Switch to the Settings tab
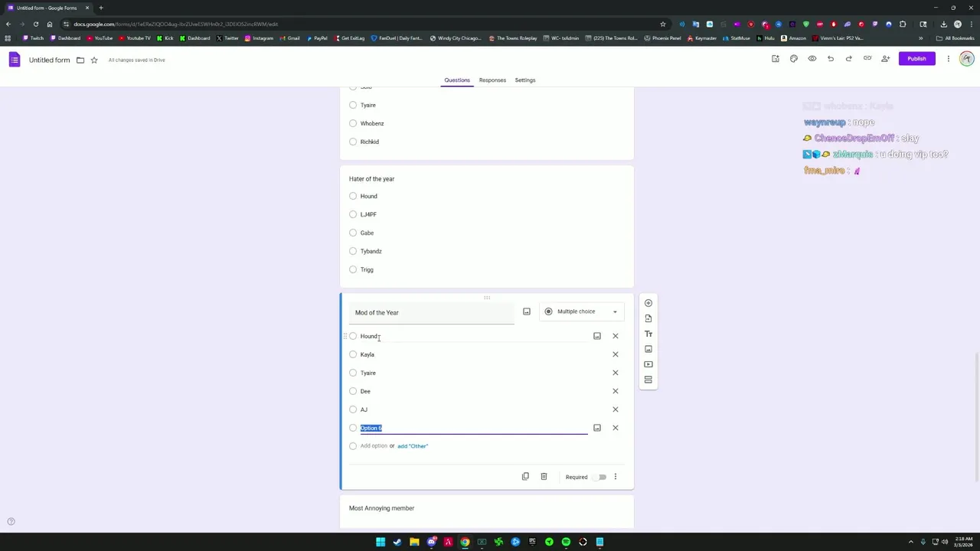Image resolution: width=980 pixels, height=551 pixels. pos(525,80)
